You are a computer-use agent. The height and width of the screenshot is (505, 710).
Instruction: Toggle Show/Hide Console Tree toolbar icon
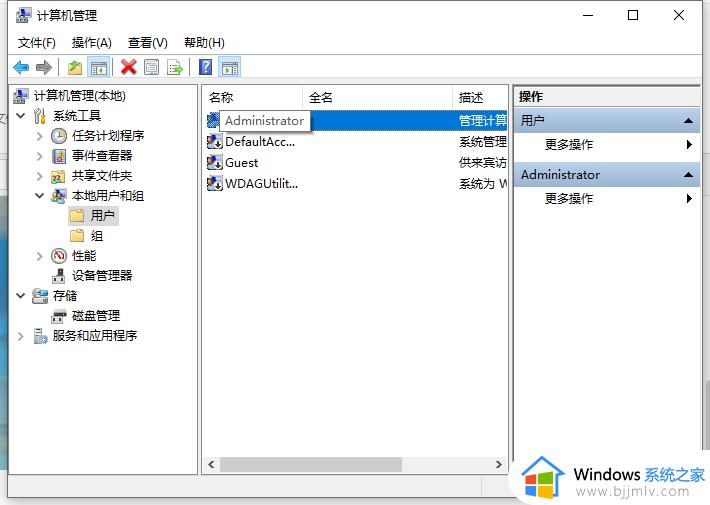[99, 67]
